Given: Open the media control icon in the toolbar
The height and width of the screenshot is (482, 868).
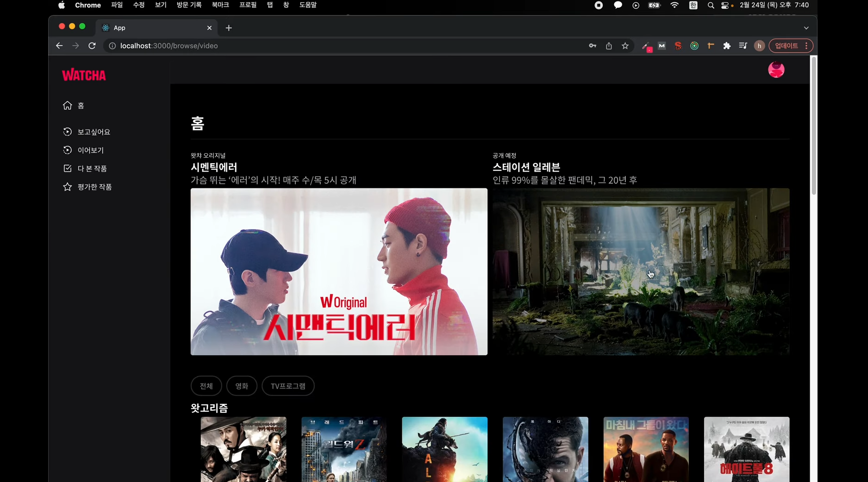Looking at the screenshot, I should tap(743, 46).
